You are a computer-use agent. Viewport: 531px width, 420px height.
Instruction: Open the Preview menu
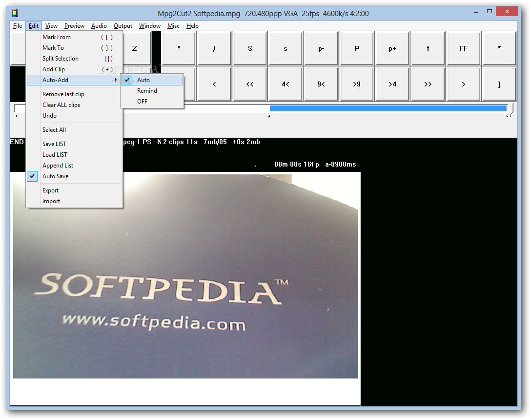[74, 26]
